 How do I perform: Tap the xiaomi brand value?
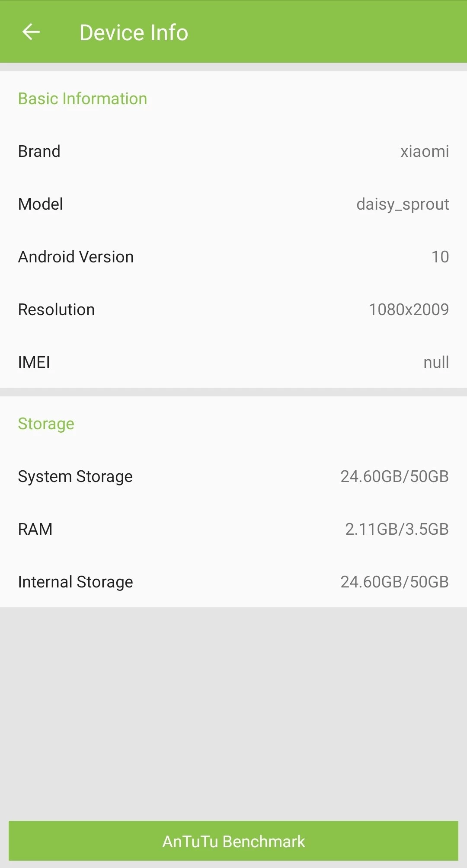[424, 152]
